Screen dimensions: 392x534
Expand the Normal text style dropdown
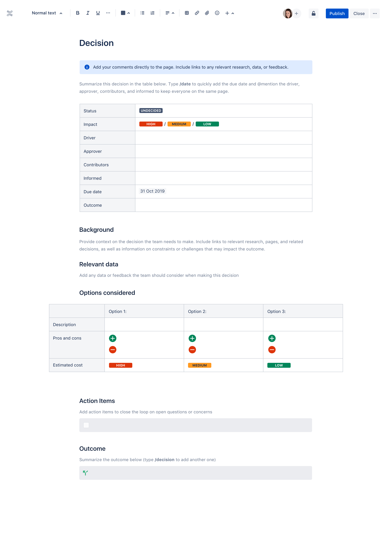pyautogui.click(x=46, y=13)
